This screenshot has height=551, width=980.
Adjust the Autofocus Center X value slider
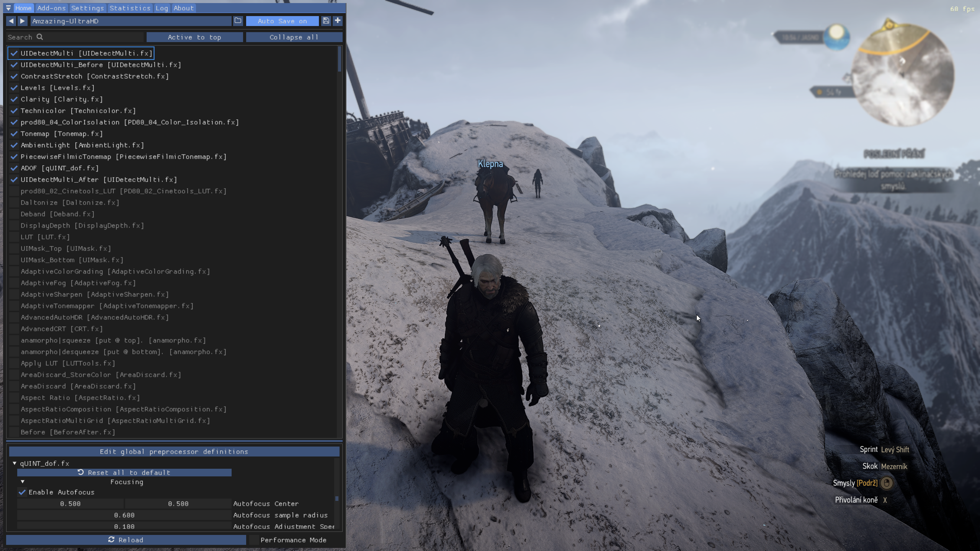pyautogui.click(x=70, y=504)
